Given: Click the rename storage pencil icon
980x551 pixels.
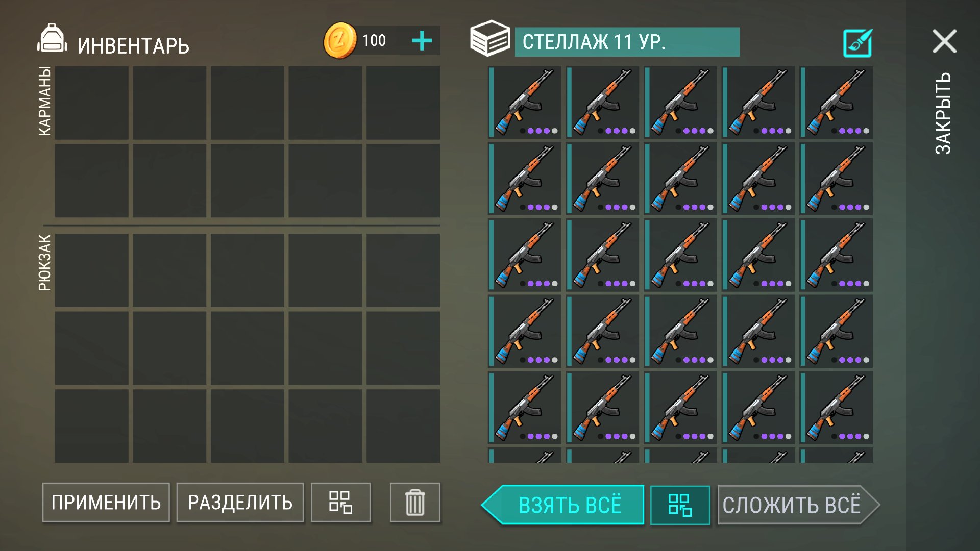Looking at the screenshot, I should point(857,43).
